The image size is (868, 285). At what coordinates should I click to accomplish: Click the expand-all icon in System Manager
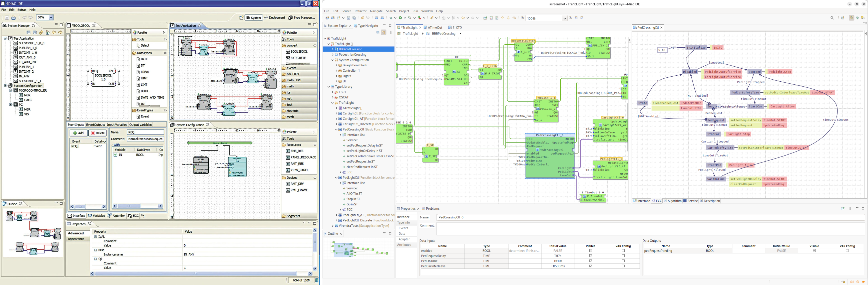(x=35, y=32)
